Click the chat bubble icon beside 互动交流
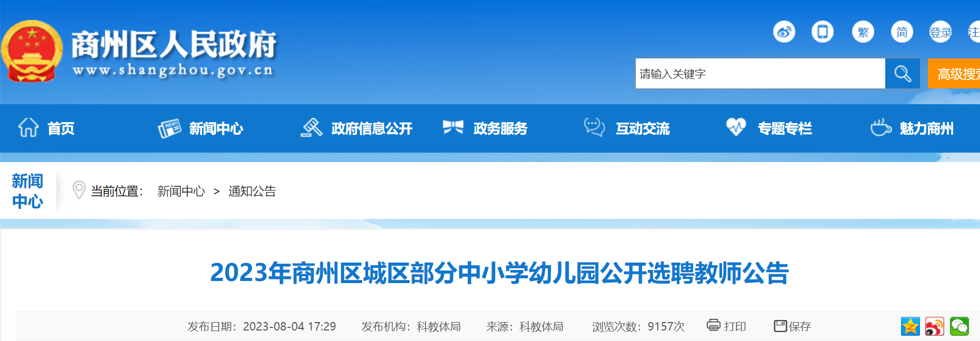Screen dimensions: 980x341 tap(595, 127)
